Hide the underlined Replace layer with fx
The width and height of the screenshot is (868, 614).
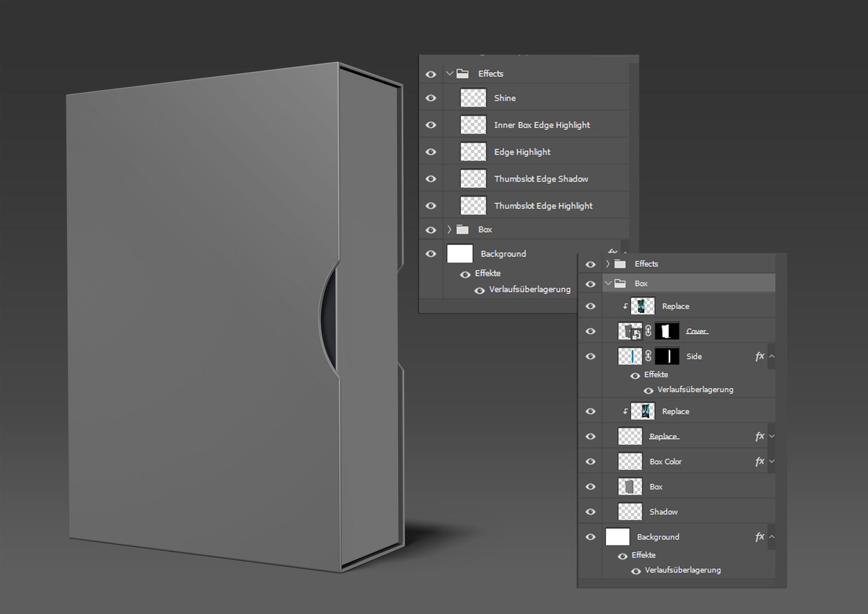tap(590, 436)
